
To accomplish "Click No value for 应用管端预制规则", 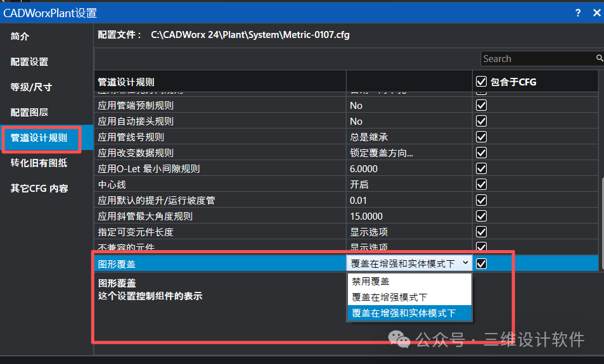I will (x=356, y=106).
